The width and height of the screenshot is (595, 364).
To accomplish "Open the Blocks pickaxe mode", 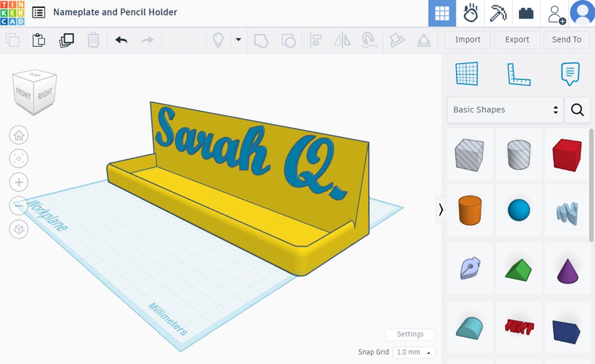I will (x=498, y=13).
